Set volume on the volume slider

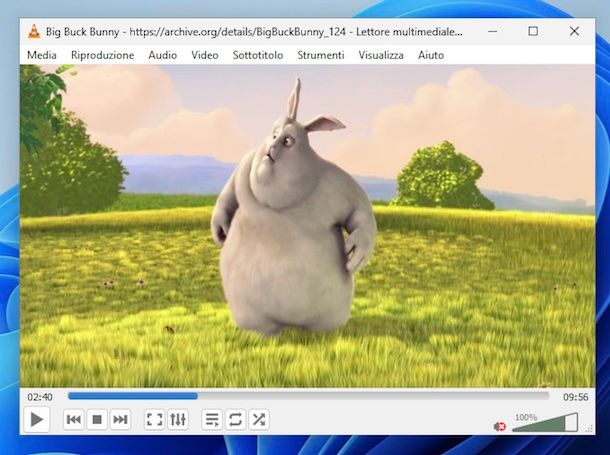(x=545, y=422)
